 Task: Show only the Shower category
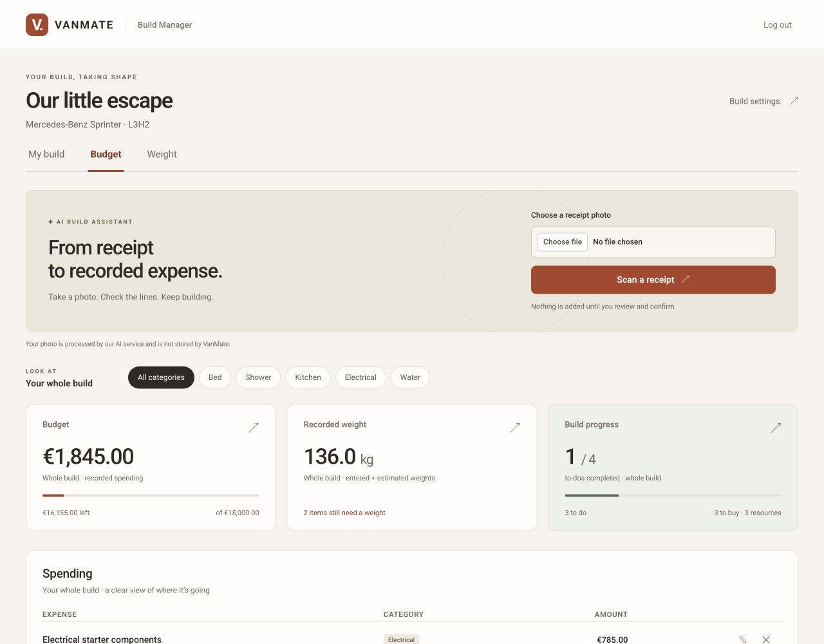point(258,377)
